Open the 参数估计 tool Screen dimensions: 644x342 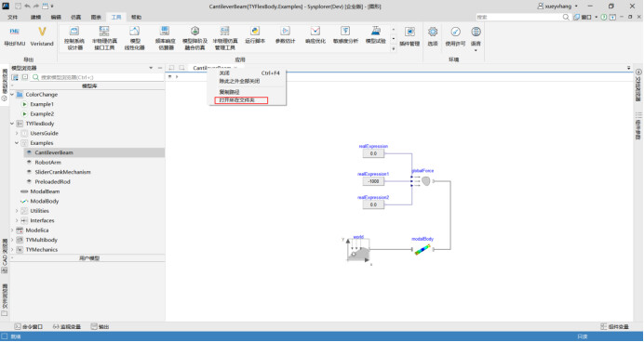tap(285, 35)
